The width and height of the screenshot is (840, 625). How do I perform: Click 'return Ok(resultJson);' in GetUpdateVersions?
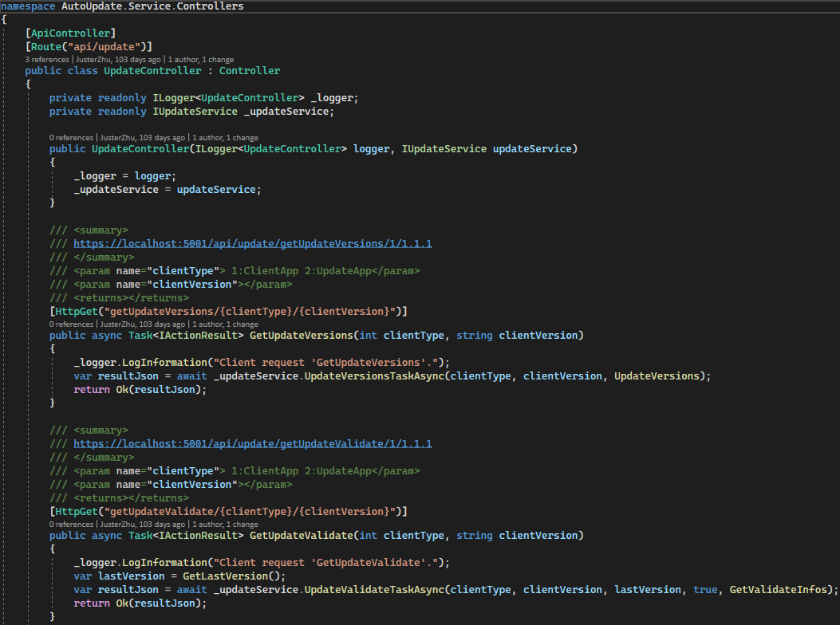(140, 390)
